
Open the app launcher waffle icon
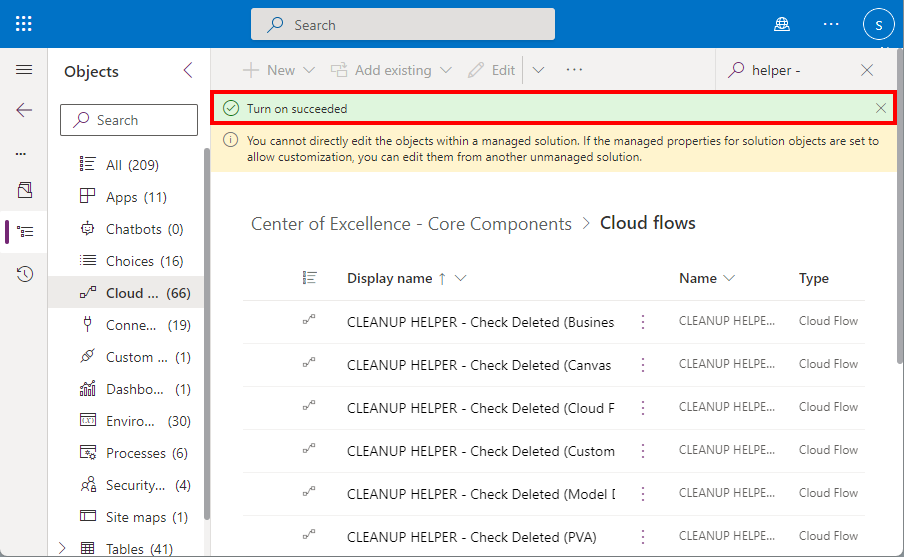point(24,24)
